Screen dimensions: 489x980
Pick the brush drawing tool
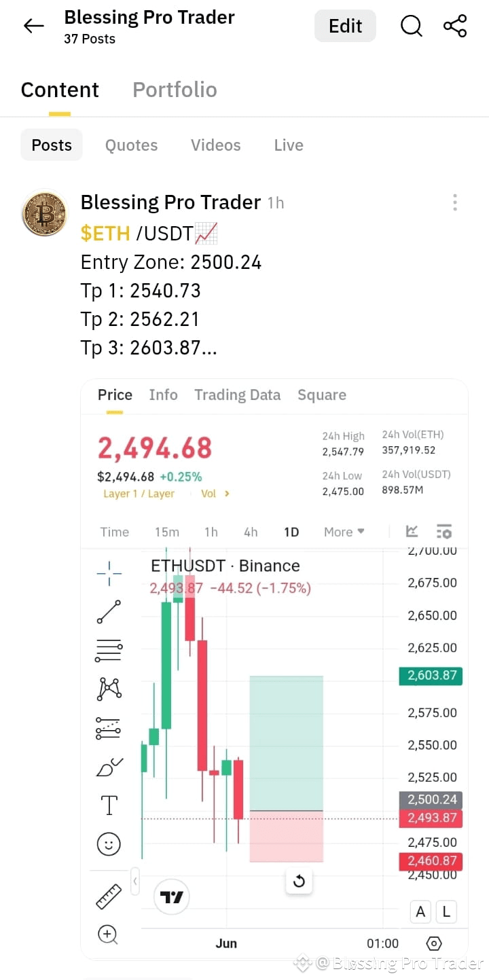pyautogui.click(x=109, y=767)
